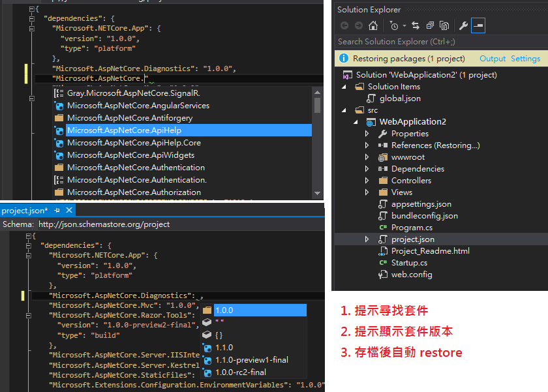Open the dropdown arrow beside the clock filter
548x392 pixels.
point(404,25)
